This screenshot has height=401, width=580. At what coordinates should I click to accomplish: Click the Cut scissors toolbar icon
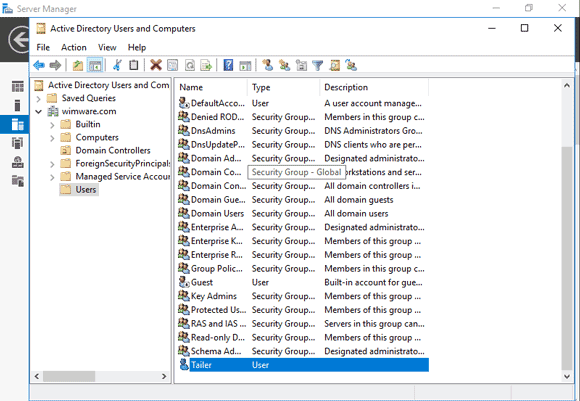coord(117,65)
